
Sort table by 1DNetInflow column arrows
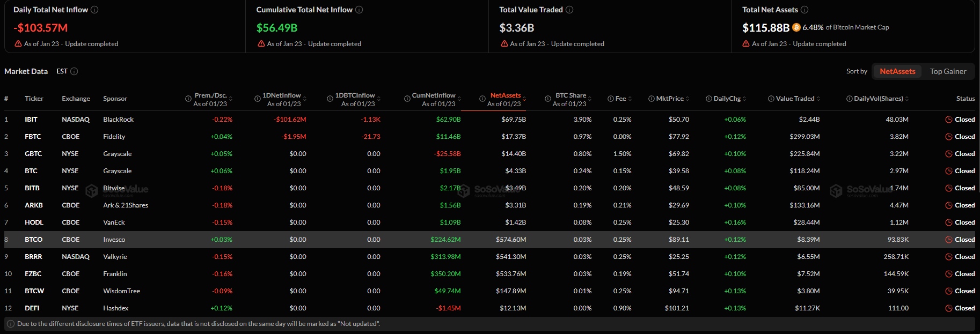point(305,99)
